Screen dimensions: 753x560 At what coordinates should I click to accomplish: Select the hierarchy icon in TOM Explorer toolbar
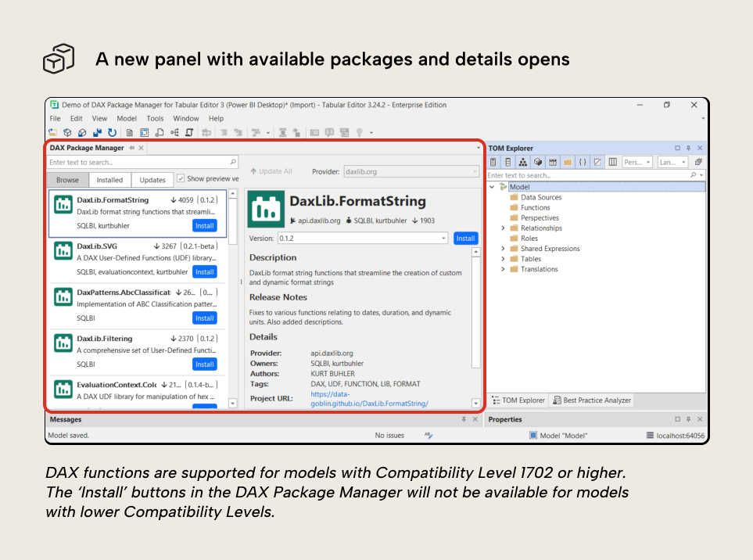[523, 162]
